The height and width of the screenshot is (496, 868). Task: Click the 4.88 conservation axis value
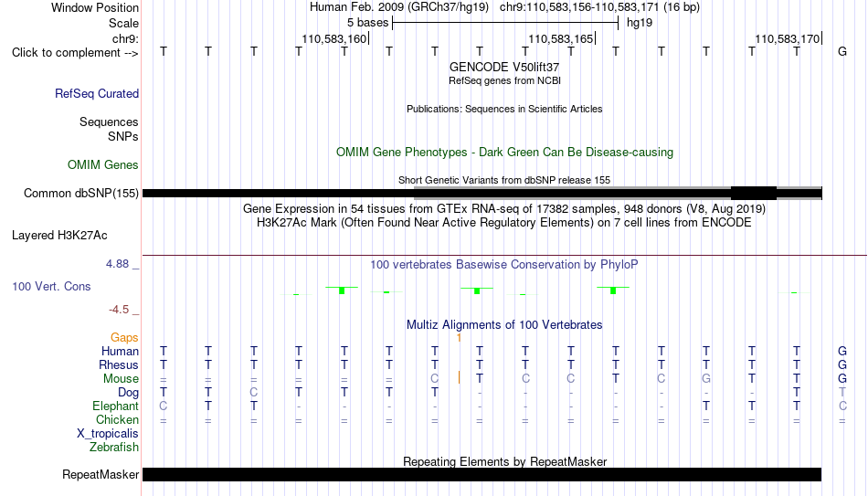click(117, 264)
